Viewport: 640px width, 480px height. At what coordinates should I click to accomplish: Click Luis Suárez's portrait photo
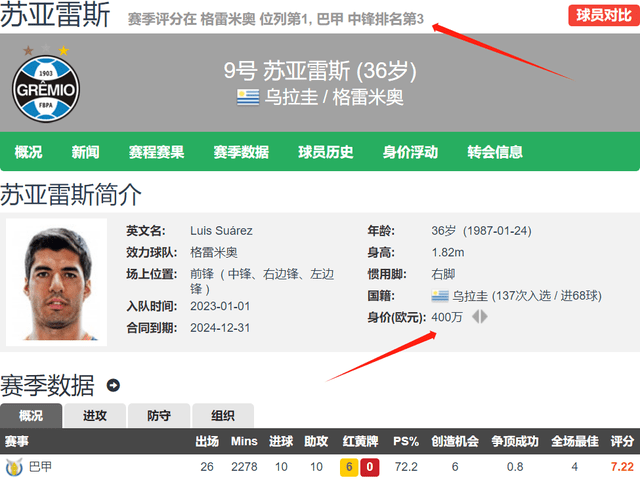point(56,282)
